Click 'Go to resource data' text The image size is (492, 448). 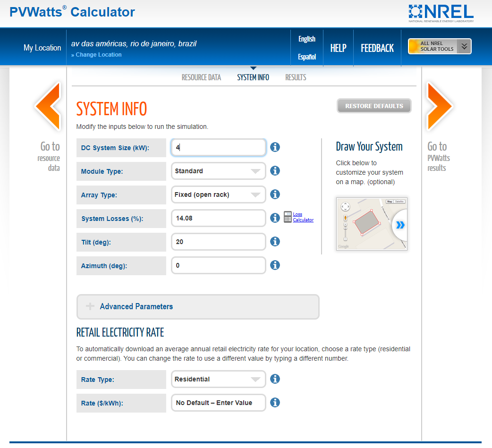click(x=50, y=157)
